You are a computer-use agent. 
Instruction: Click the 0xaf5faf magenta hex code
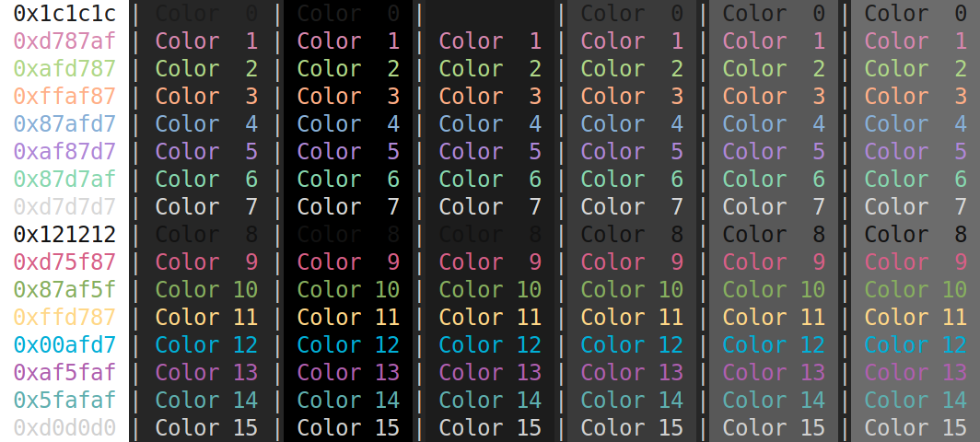click(64, 373)
